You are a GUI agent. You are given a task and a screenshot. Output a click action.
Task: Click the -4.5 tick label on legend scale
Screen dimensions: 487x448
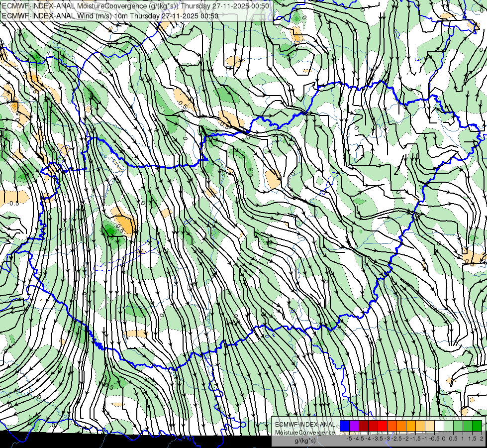359,439
